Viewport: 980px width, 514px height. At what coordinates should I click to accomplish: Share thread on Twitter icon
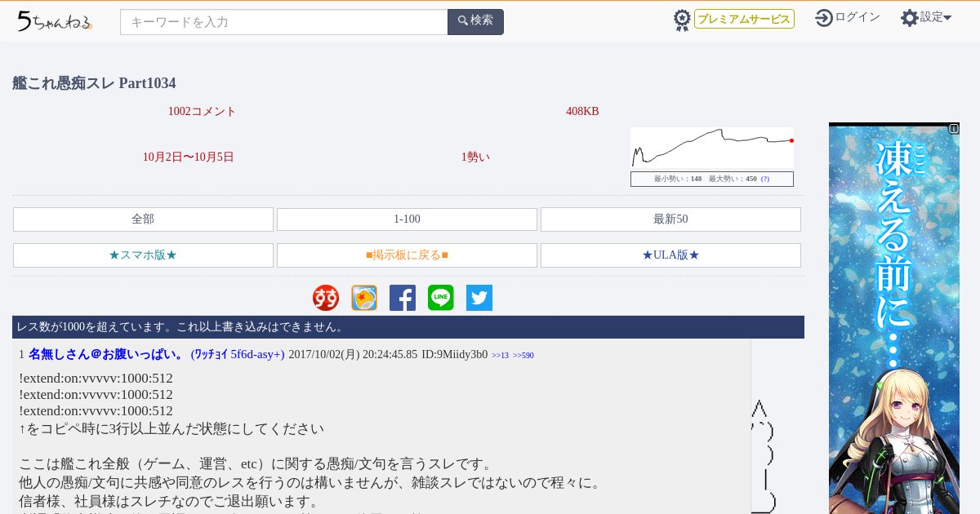coord(479,298)
